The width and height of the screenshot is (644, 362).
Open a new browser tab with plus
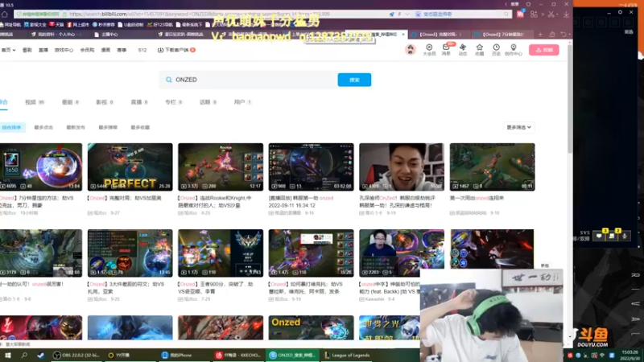540,35
